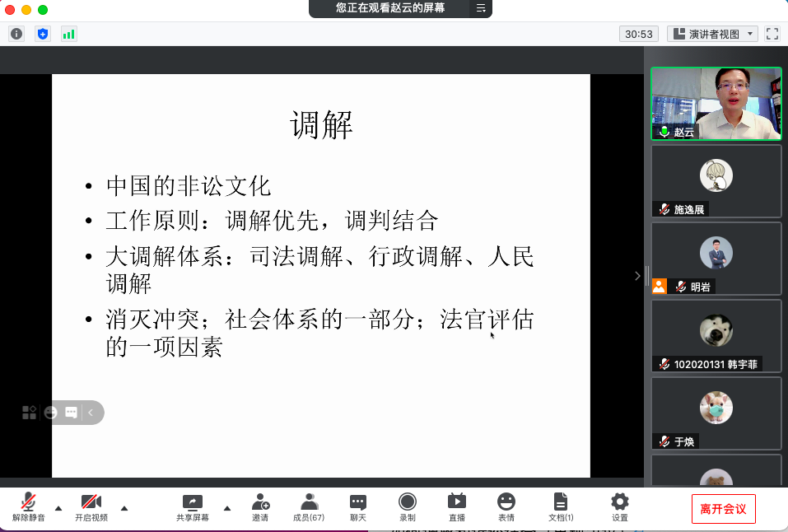Open 直播 live streaming
The image size is (788, 532).
(x=456, y=506)
